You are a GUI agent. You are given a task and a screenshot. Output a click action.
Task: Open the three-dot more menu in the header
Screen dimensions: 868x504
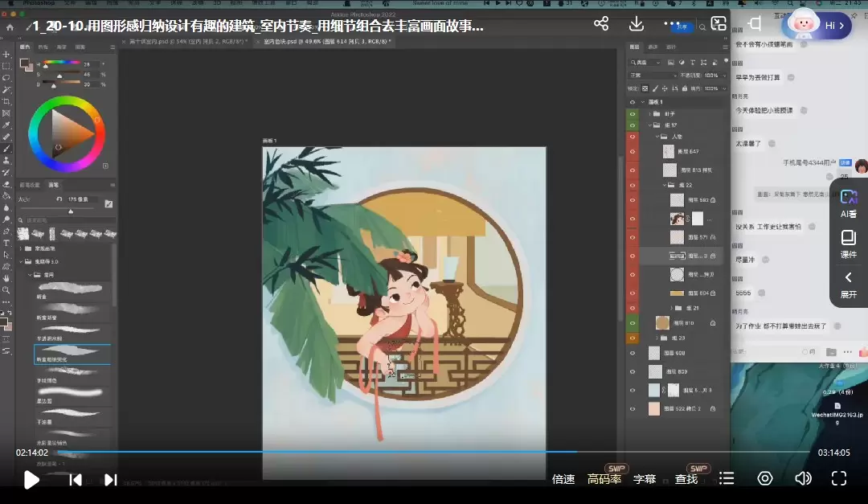click(671, 23)
